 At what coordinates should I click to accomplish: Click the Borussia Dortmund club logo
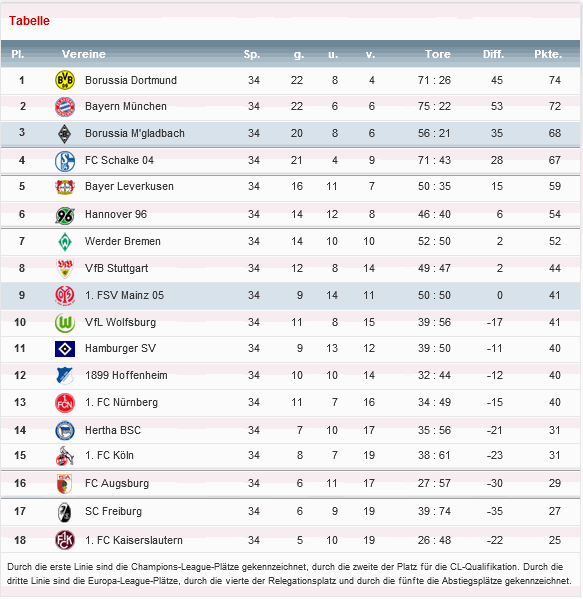[x=65, y=80]
